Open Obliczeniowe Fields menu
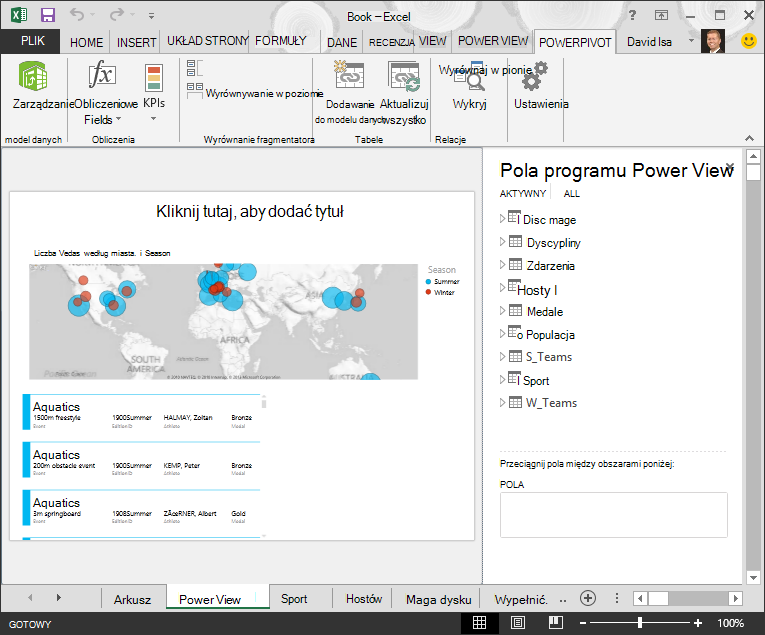The height and width of the screenshot is (635, 765). [102, 93]
